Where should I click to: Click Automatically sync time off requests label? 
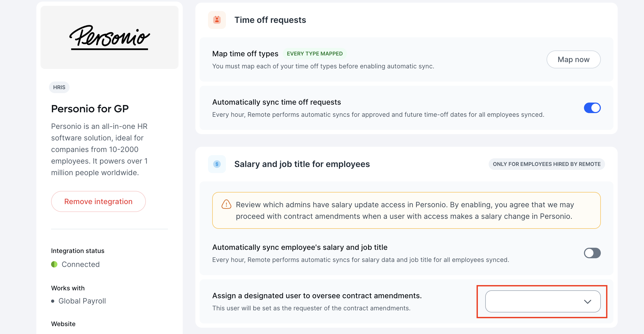point(276,102)
